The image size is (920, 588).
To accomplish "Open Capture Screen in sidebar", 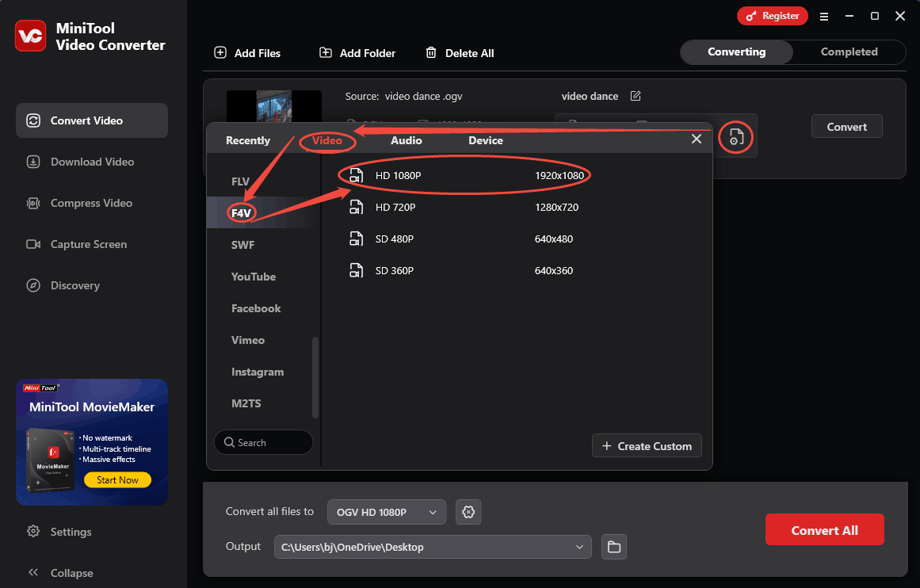I will (92, 244).
